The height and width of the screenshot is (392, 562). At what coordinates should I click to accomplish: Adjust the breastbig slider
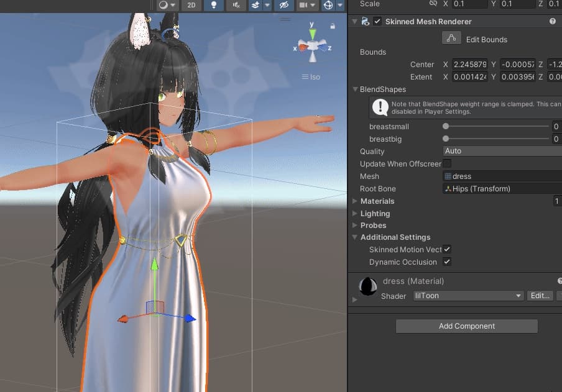496,139
